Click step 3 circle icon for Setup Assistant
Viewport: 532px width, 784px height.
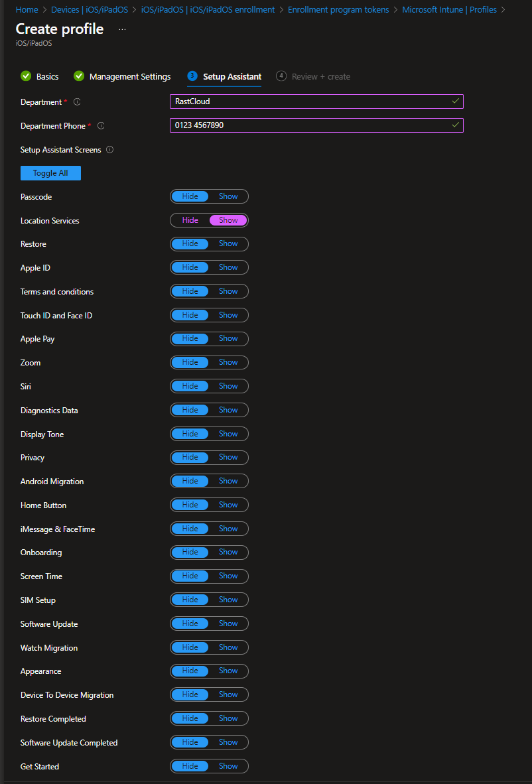coord(192,76)
